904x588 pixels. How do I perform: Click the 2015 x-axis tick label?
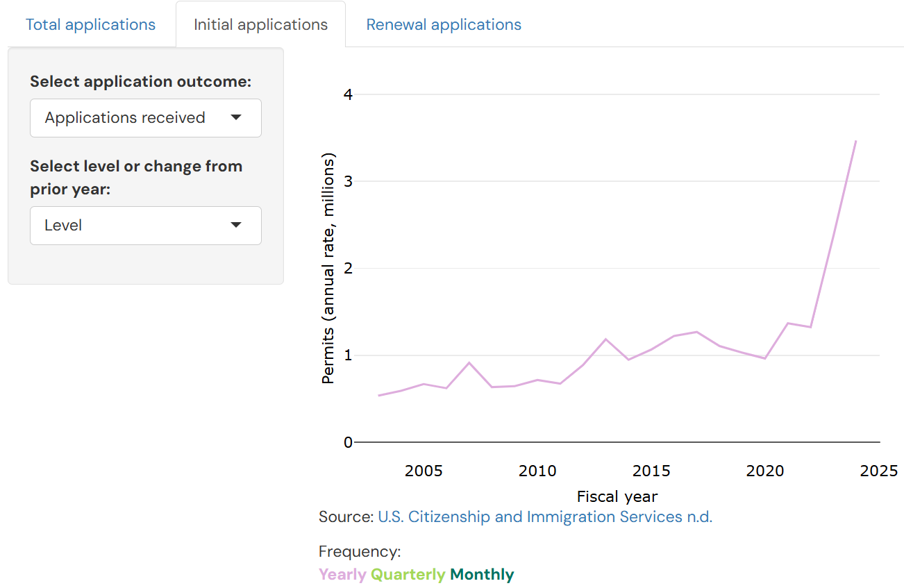(651, 471)
